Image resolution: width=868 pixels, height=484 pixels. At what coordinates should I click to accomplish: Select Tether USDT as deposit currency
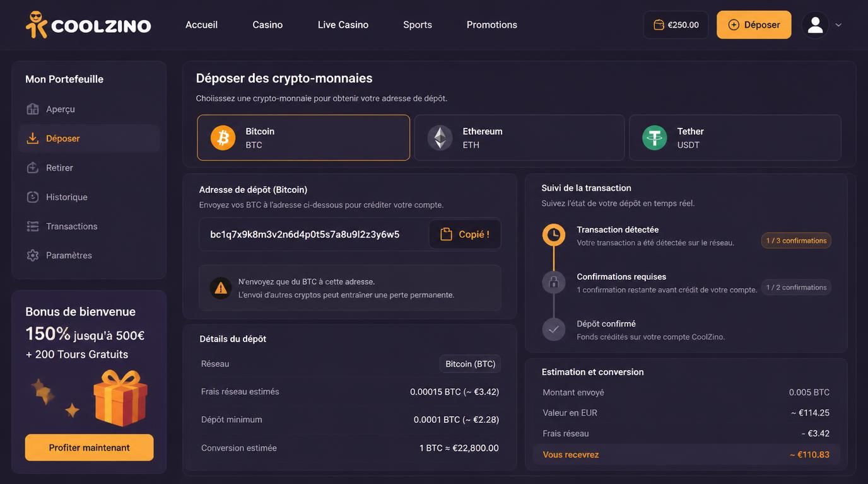point(735,137)
